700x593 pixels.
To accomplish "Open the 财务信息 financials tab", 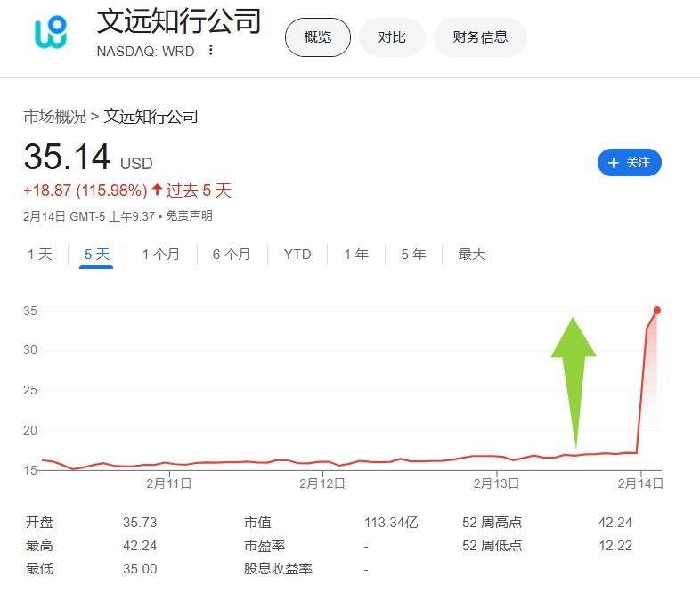I will (480, 37).
